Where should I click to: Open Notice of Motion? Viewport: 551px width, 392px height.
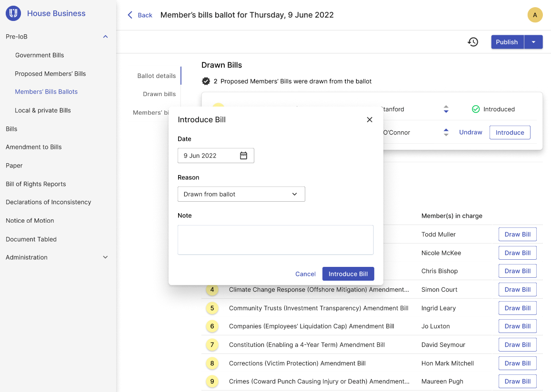(30, 221)
